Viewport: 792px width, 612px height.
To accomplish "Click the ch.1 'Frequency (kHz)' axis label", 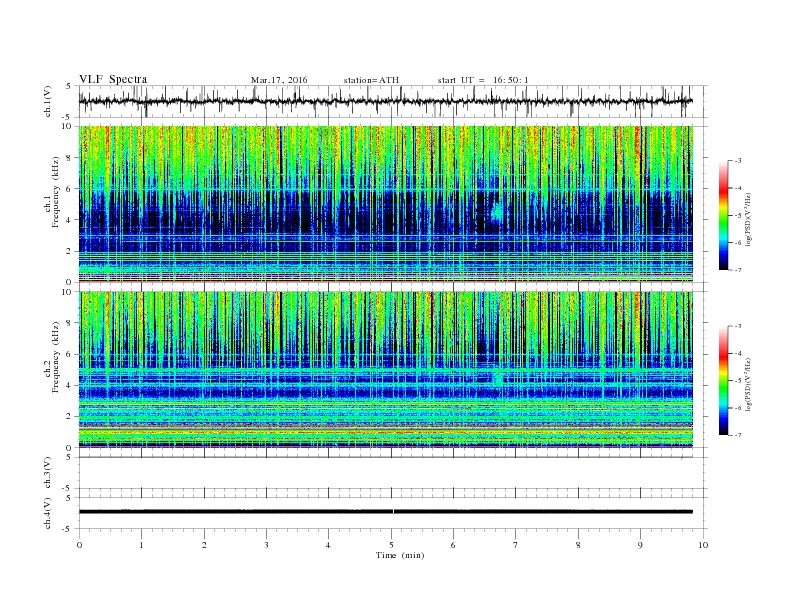I will click(56, 192).
